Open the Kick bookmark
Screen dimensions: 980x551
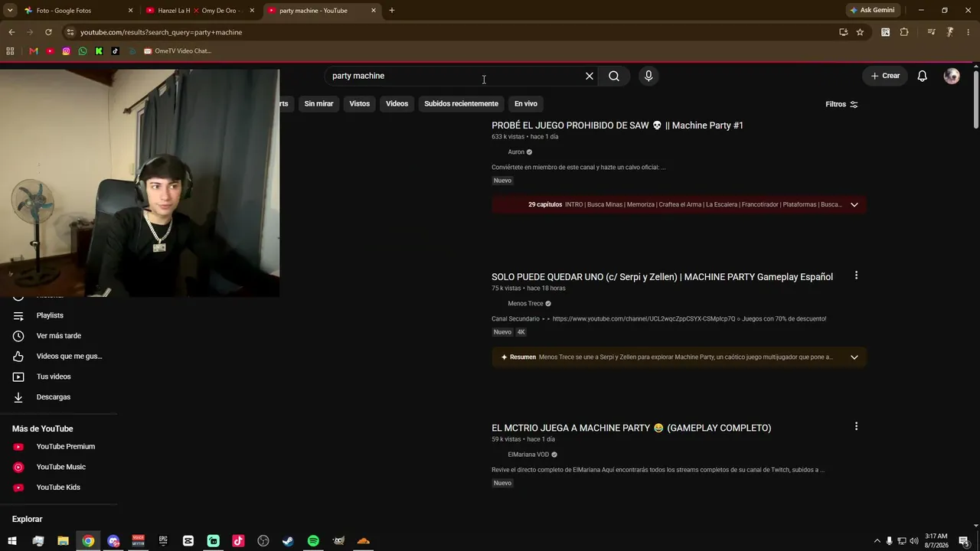99,51
